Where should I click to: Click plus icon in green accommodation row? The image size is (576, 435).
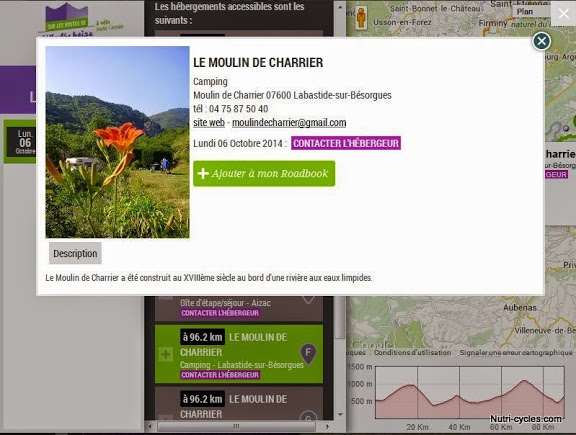166,355
